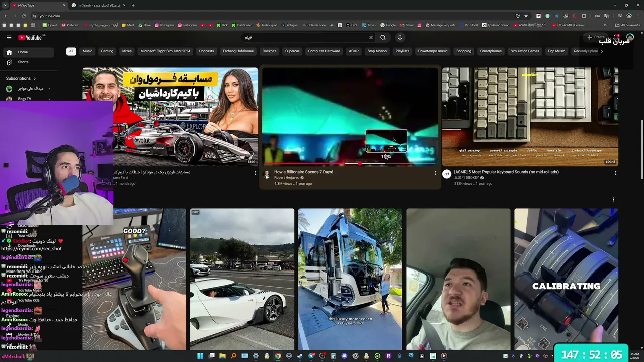The image size is (644, 362).
Task: Switch to the Search browser tab
Action: coord(99,5)
